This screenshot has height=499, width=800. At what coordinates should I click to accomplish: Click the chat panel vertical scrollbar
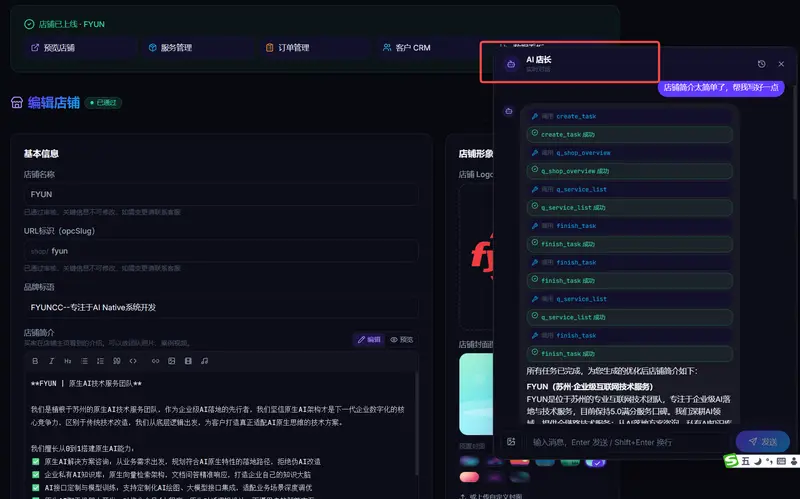click(x=795, y=142)
